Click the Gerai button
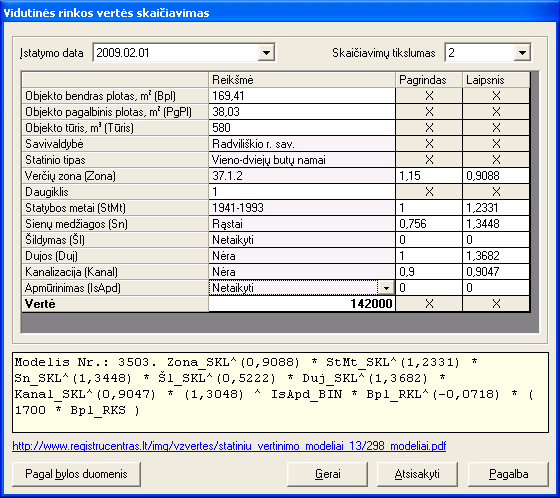Screen dimensions: 560x498 [328, 474]
